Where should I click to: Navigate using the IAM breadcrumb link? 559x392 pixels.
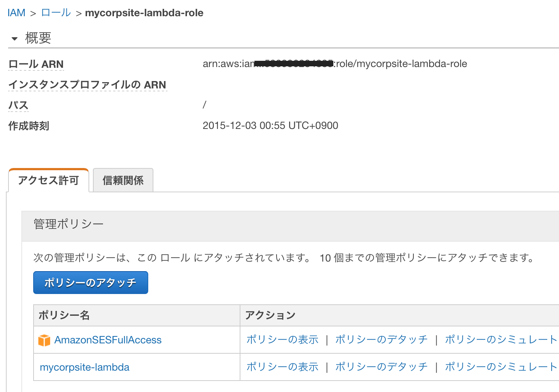click(16, 12)
